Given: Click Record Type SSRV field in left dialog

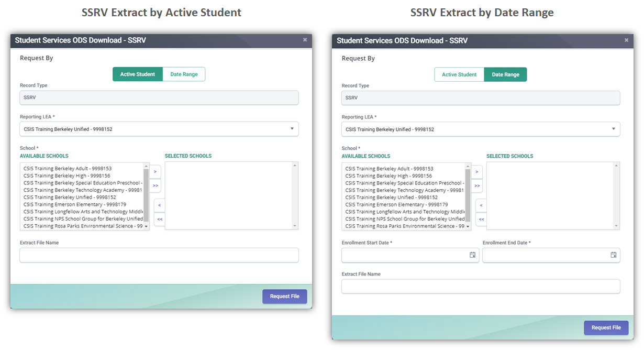Looking at the screenshot, I should [159, 97].
